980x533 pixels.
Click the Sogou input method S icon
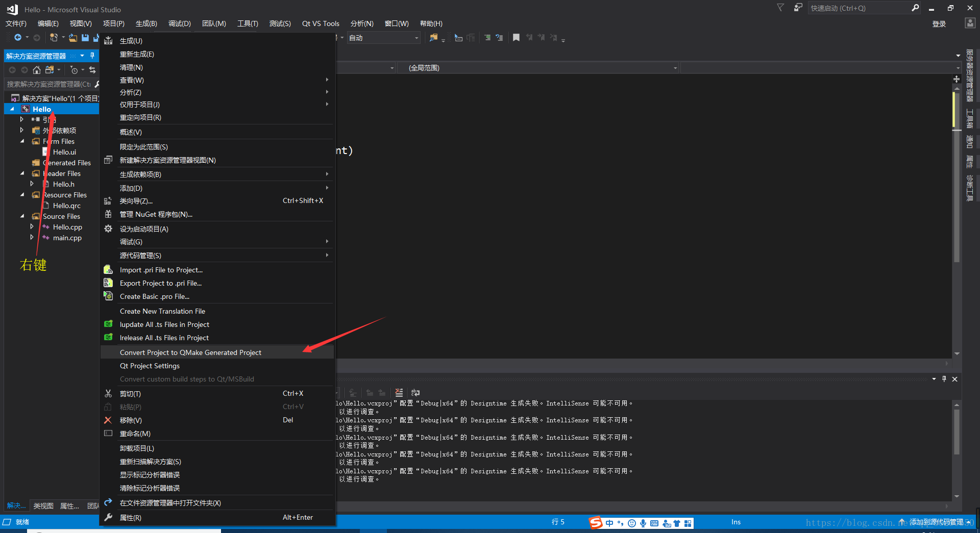(596, 523)
